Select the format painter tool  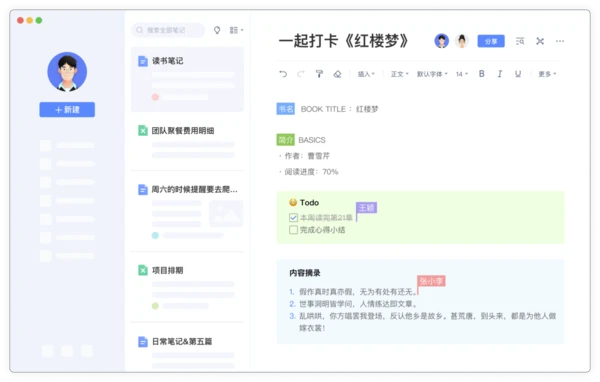click(319, 74)
